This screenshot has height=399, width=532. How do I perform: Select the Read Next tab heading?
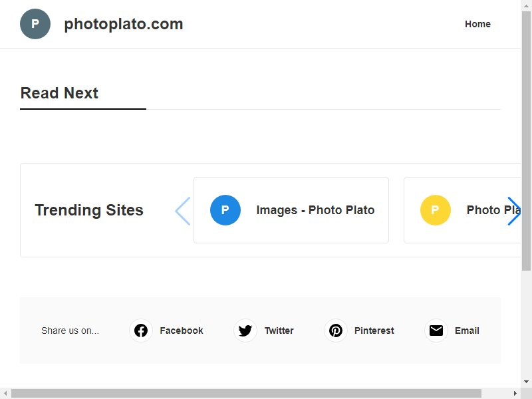click(59, 93)
